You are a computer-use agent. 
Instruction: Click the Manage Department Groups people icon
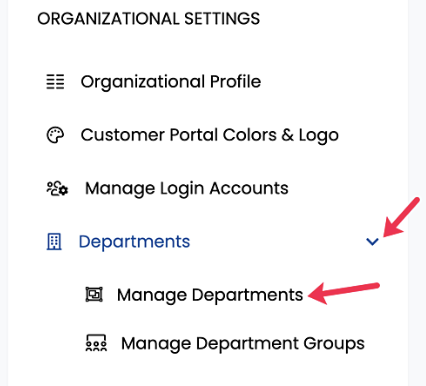(x=96, y=343)
